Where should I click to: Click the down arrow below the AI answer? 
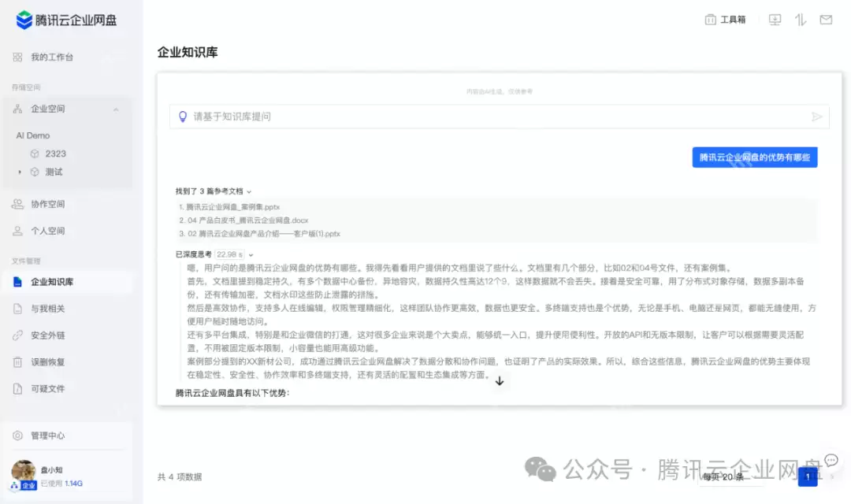499,380
